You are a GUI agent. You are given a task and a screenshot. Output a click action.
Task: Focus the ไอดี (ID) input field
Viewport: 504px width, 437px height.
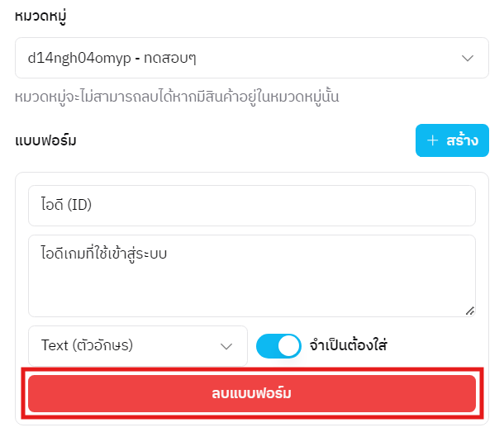pyautogui.click(x=252, y=206)
